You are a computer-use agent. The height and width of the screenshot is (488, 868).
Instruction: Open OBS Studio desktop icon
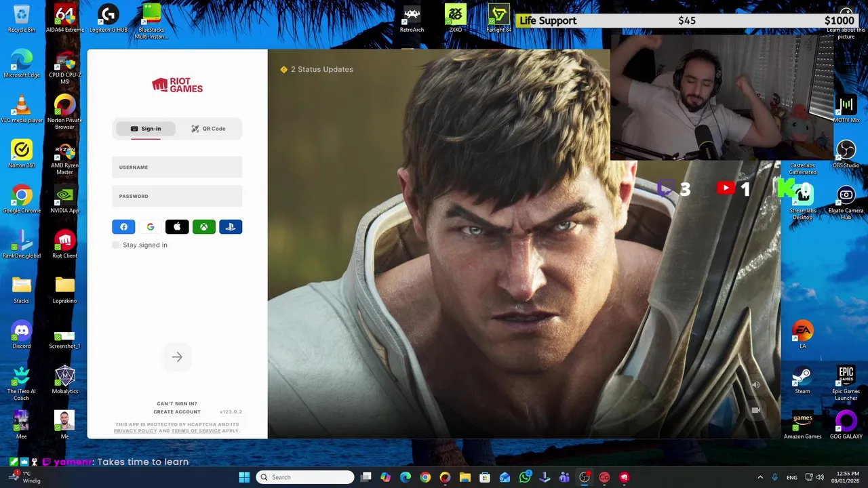[846, 155]
